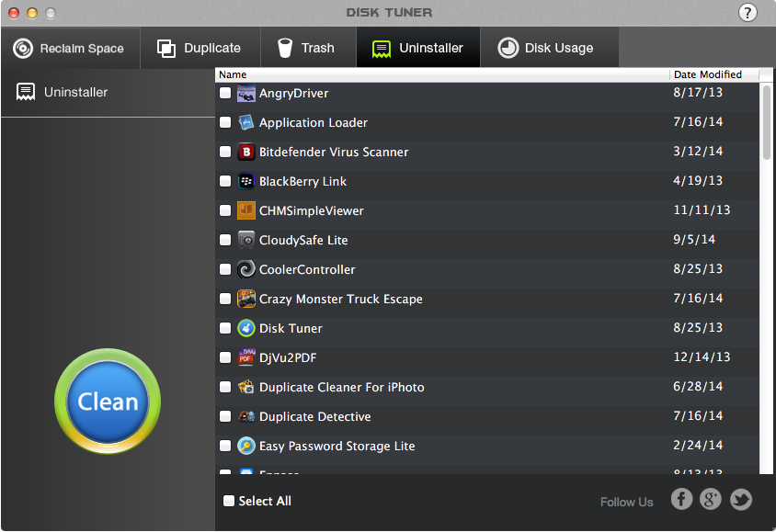
Task: Open the Google Plus follow link
Action: click(x=710, y=499)
